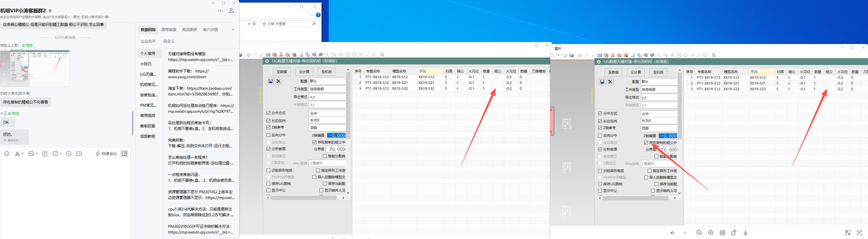This screenshot has width=868, height=239.
Task: Toggle 分析曲面 checkbox in middle window
Action: point(268,149)
